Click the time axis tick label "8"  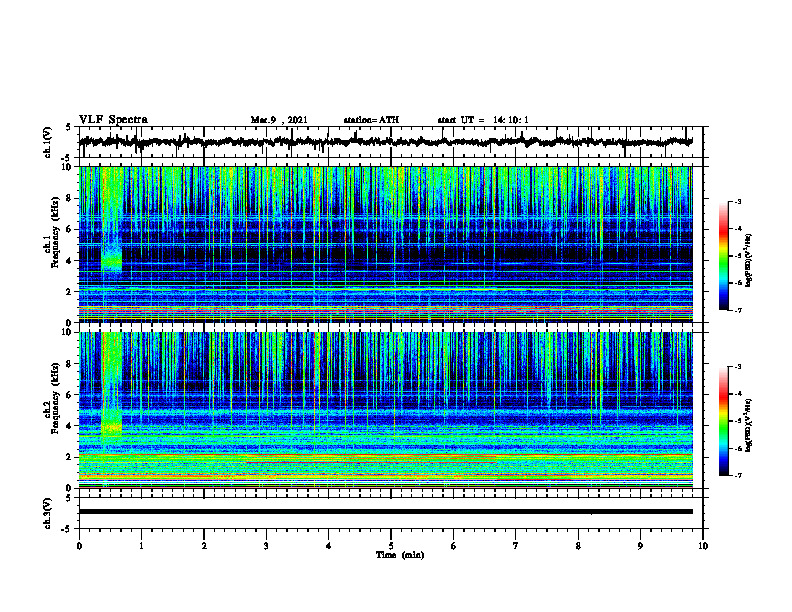pyautogui.click(x=578, y=546)
